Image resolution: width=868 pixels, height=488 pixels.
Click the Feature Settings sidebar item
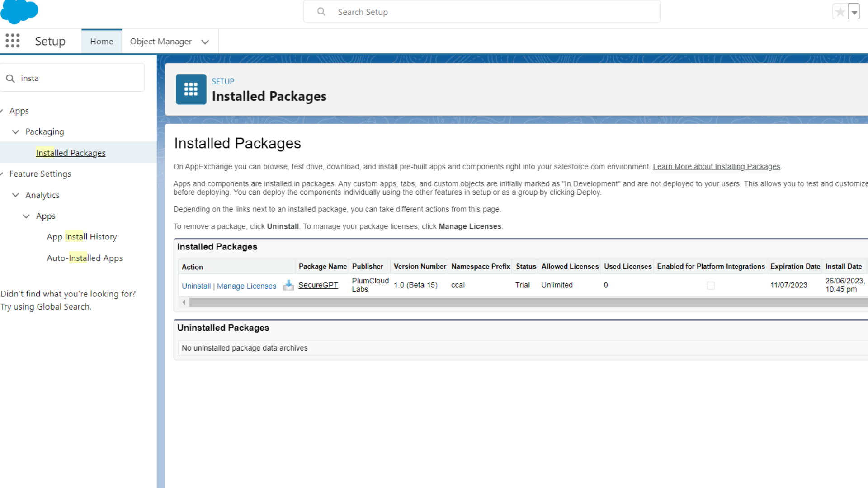[x=40, y=174]
